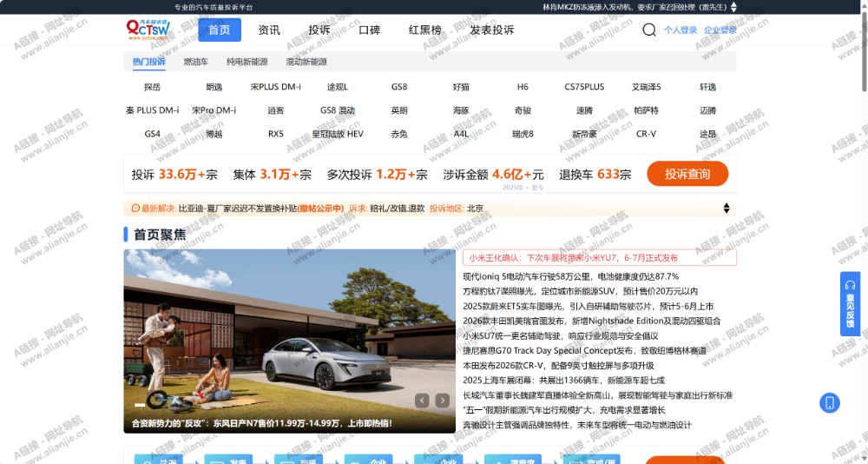Select the 热门投诉 tab
The height and width of the screenshot is (464, 868).
[149, 62]
